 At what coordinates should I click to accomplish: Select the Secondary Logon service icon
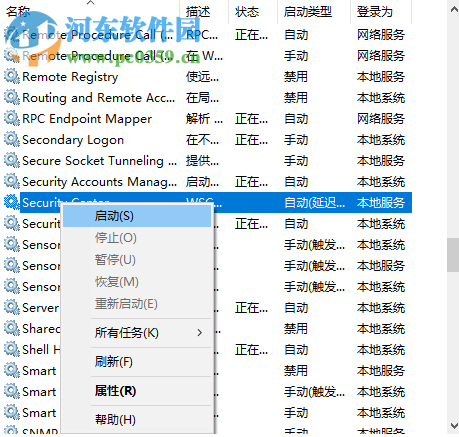pyautogui.click(x=12, y=140)
